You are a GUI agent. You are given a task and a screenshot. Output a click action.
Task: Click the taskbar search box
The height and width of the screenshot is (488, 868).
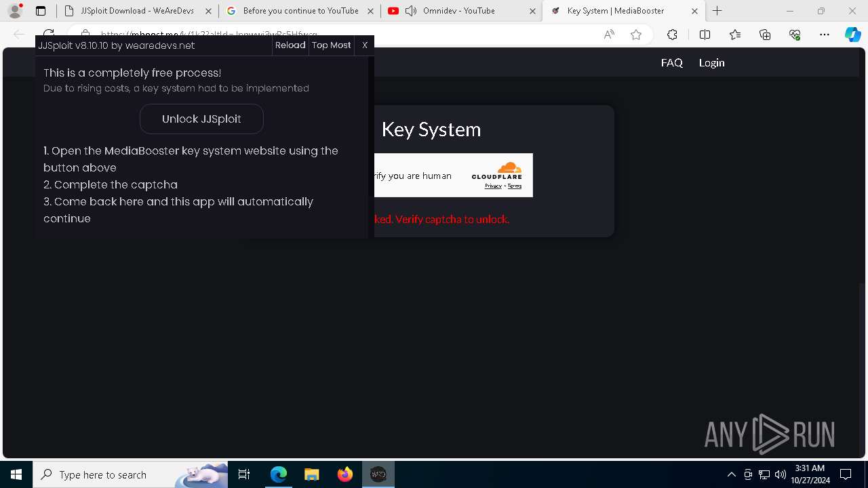(x=130, y=474)
